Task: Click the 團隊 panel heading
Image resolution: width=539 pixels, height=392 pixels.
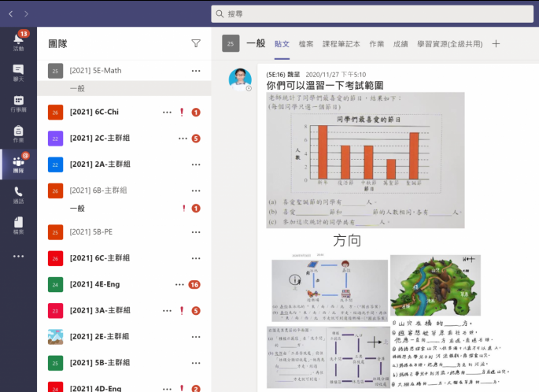Action: 57,43
